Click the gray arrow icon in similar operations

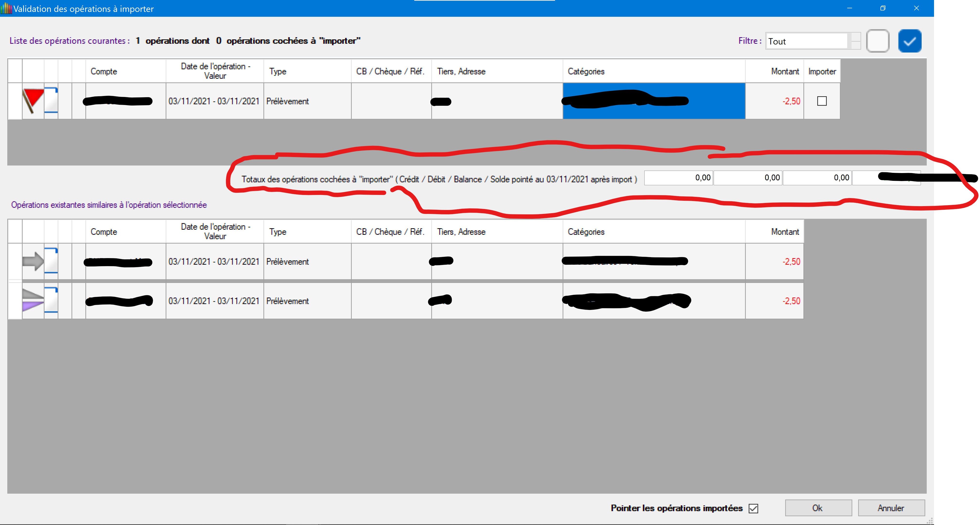pyautogui.click(x=33, y=261)
